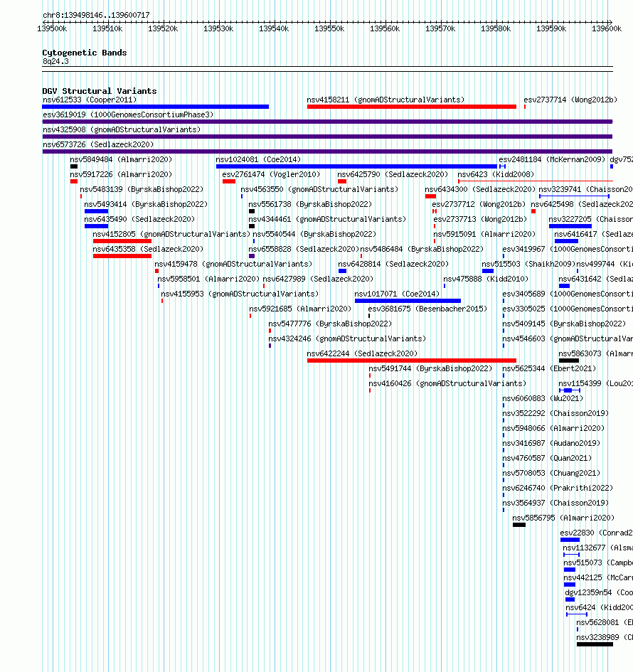
Task: Open esv2737714 (Wong2012b) variant label
Action: point(570,100)
